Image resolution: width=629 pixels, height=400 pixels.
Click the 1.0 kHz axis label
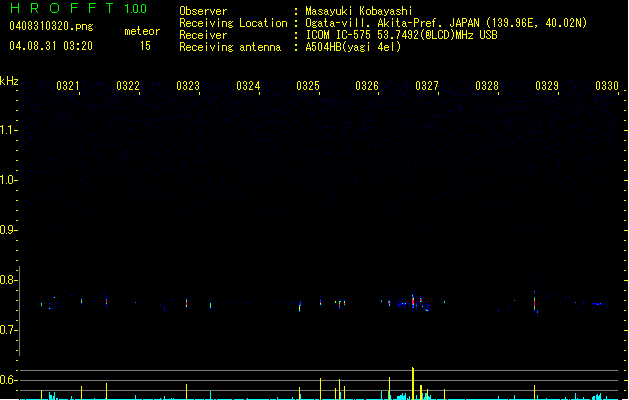(7, 180)
